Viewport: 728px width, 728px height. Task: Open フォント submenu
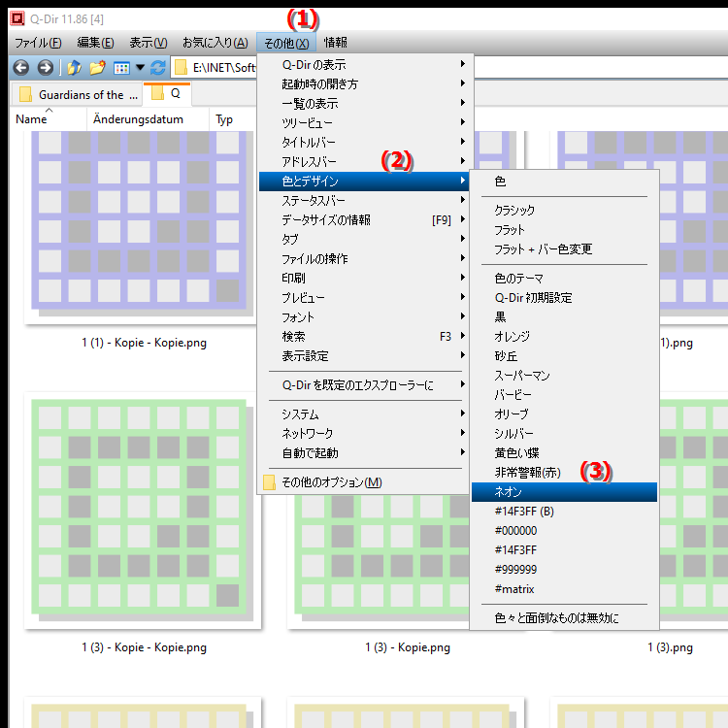click(364, 317)
